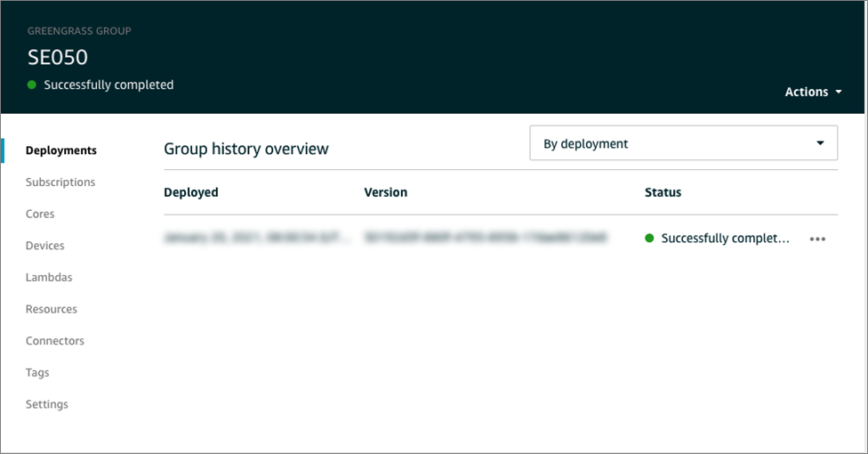The width and height of the screenshot is (868, 454).
Task: Open the Actions dropdown menu
Action: pyautogui.click(x=813, y=92)
